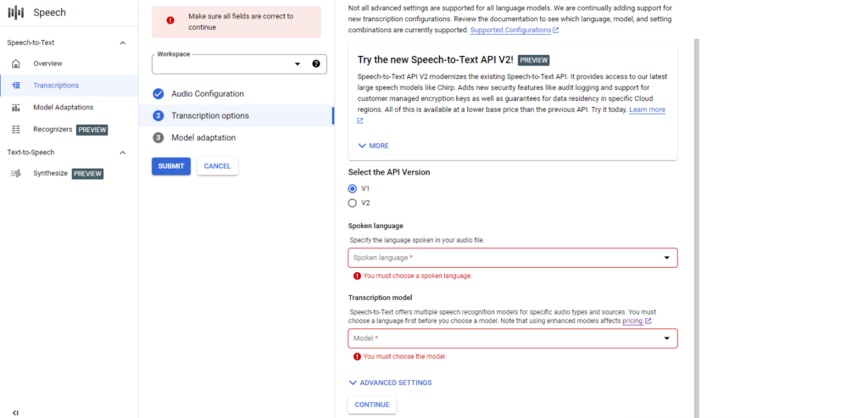This screenshot has width=868, height=418.
Task: Open Synthesize in the sidebar
Action: (x=70, y=173)
